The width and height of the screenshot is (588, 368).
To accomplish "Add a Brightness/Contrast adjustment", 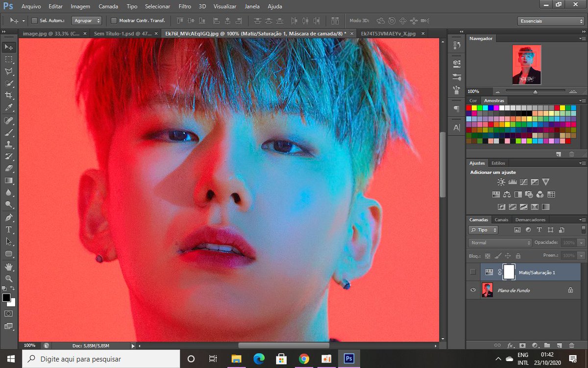I will [x=501, y=182].
